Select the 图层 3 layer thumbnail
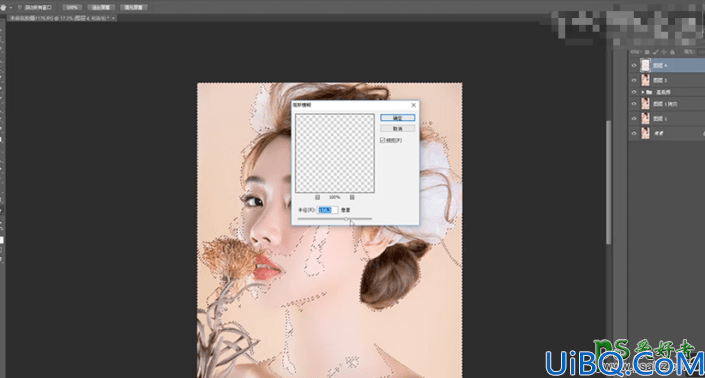 click(x=645, y=80)
